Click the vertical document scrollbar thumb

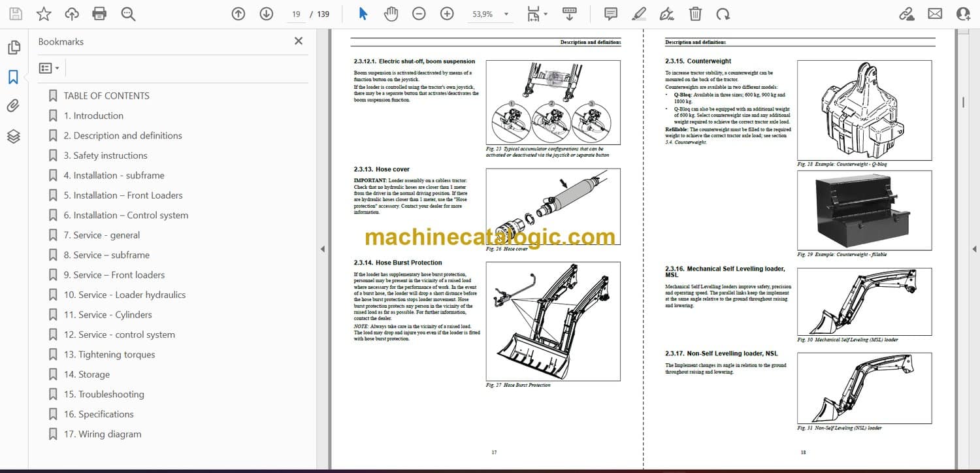964,103
